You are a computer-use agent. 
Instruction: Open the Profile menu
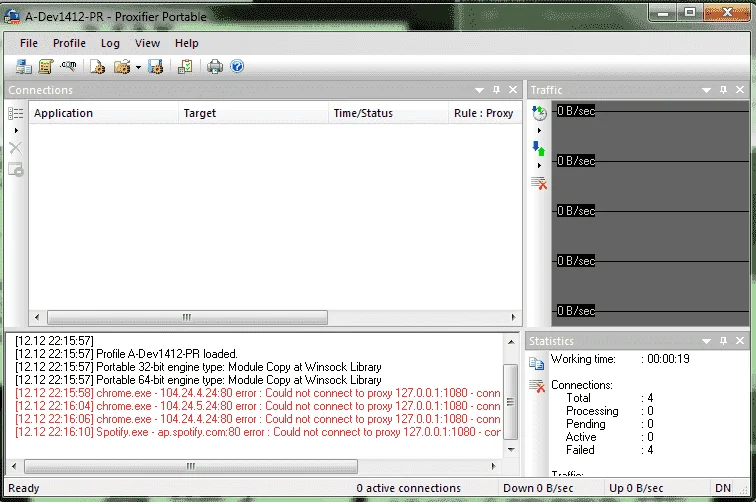69,43
